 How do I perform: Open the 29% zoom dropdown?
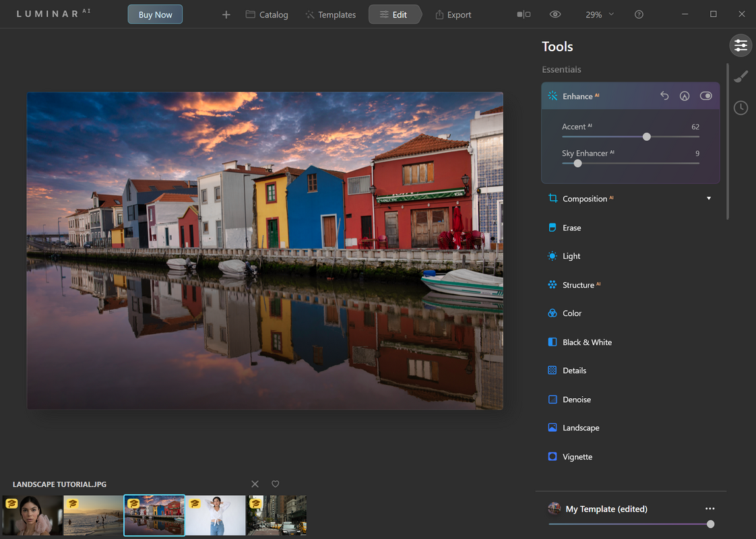pyautogui.click(x=599, y=15)
